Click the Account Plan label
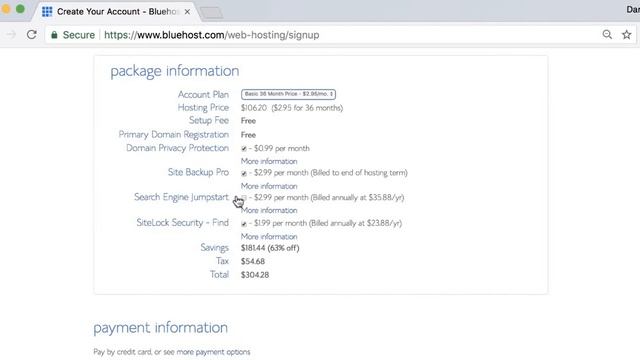Image resolution: width=640 pixels, height=360 pixels. pos(203,95)
